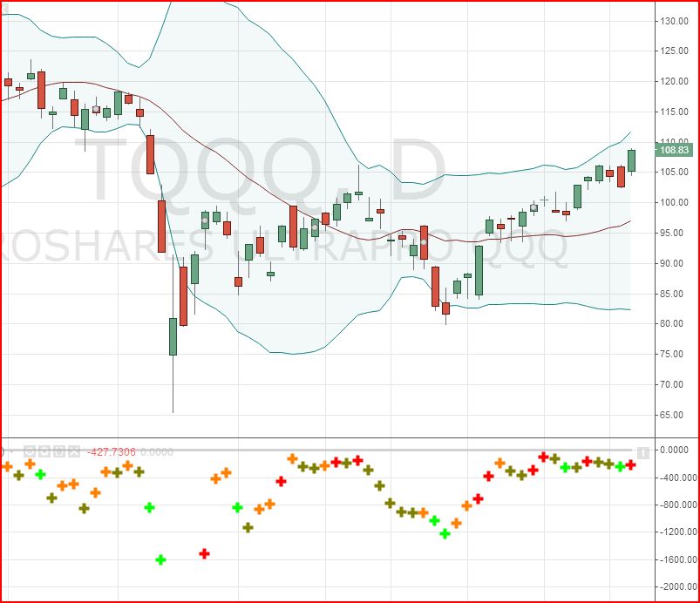Click the 65.00 label on price axis
This screenshot has height=603, width=700.
pos(675,415)
